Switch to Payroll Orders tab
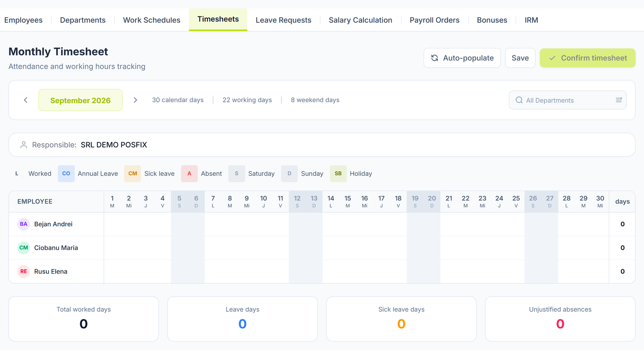Image resolution: width=644 pixels, height=350 pixels. [434, 20]
